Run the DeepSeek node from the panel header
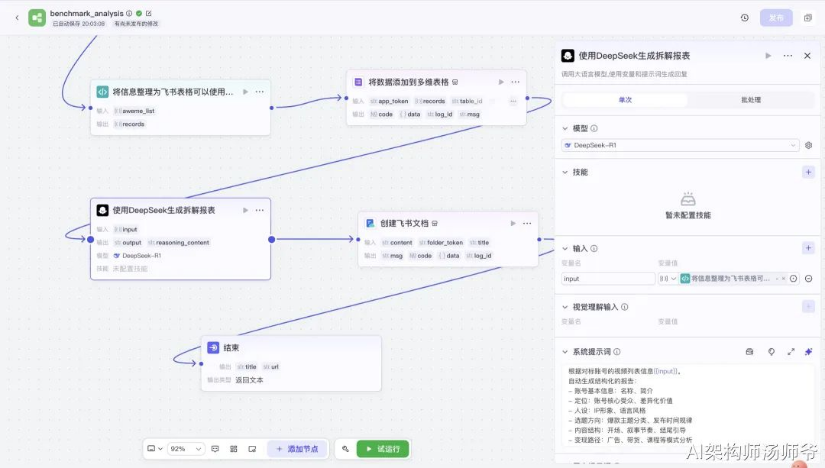 768,56
